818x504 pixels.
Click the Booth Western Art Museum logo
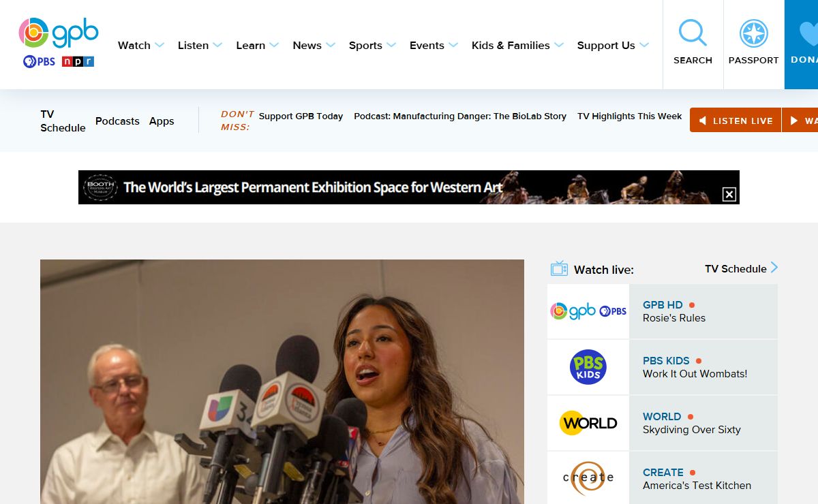[x=100, y=187]
